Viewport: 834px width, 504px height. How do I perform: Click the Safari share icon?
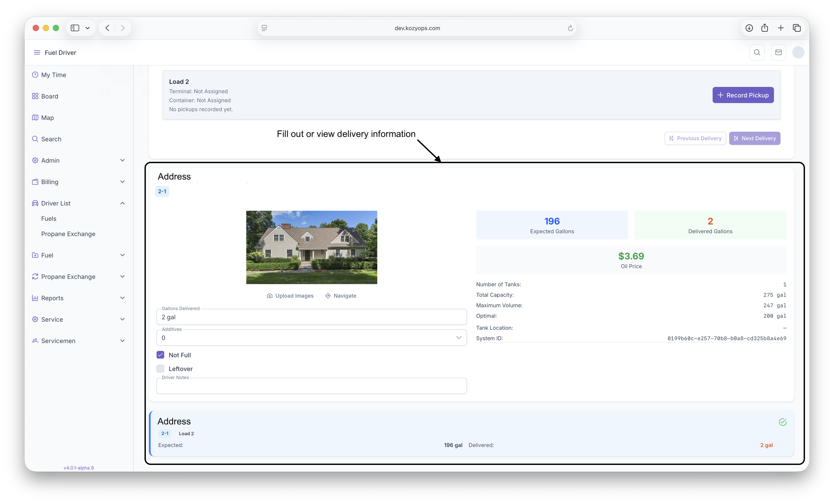765,28
